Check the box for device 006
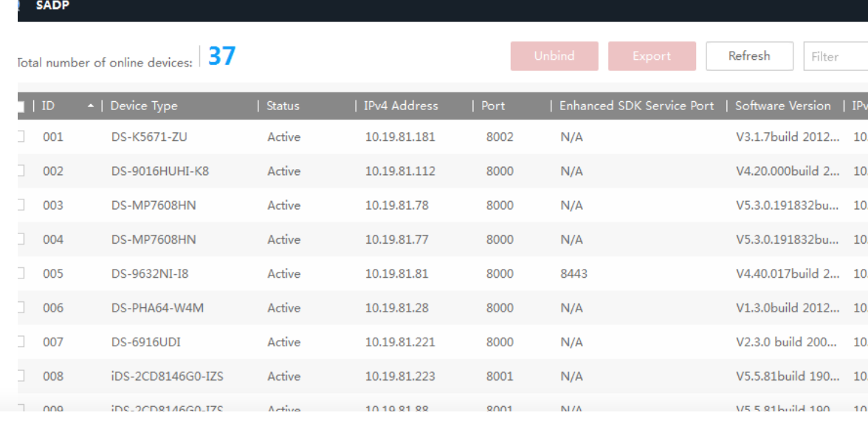868x421 pixels. click(21, 307)
